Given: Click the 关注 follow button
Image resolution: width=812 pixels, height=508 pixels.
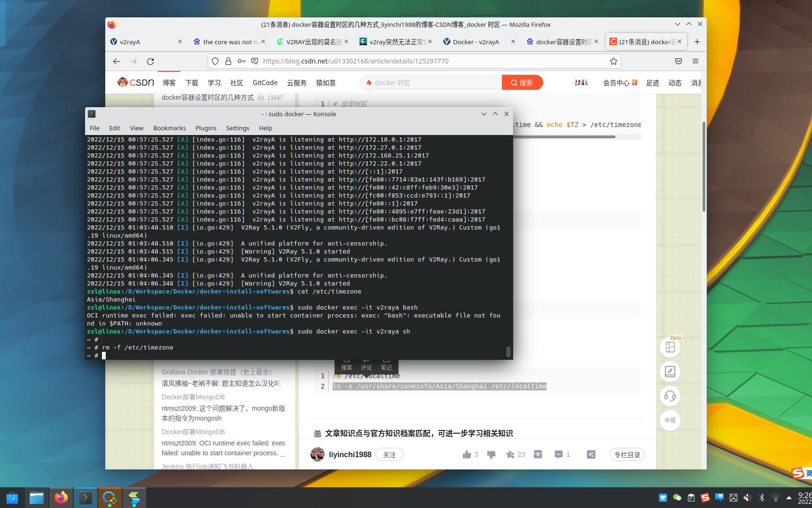Looking at the screenshot, I should 389,454.
